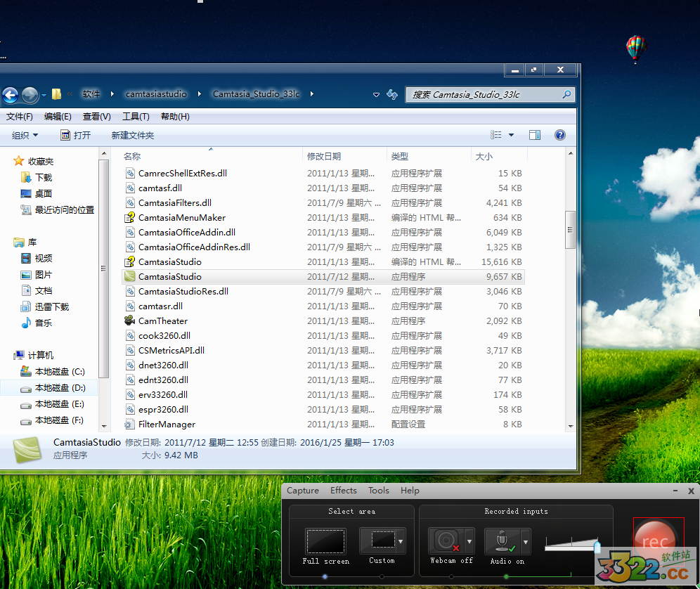The width and height of the screenshot is (700, 589).
Task: Open the 工具(T) menu
Action: point(136,117)
